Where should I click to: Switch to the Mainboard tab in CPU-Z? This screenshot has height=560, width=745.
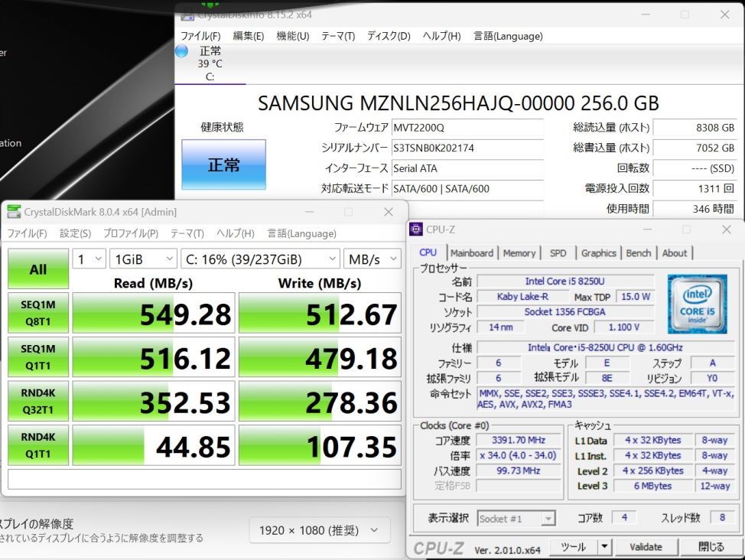[x=472, y=253]
